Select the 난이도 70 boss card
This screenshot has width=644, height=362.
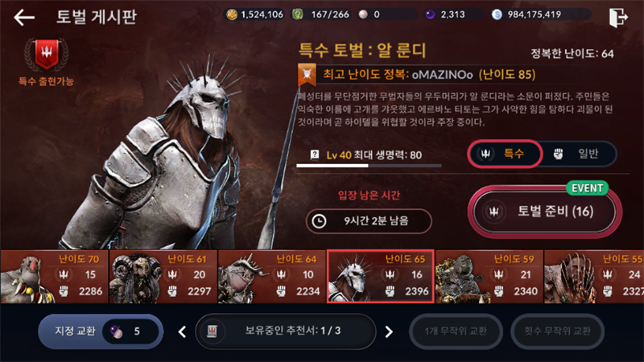[x=54, y=277]
